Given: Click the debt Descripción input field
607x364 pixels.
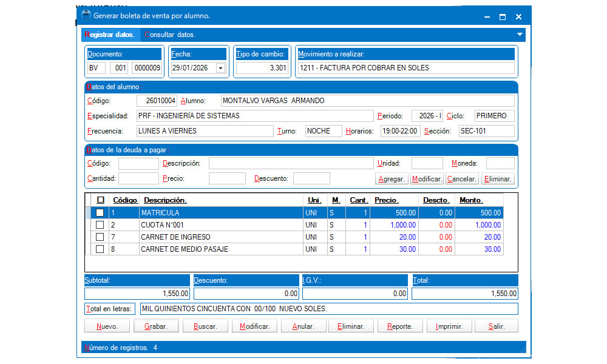Looking at the screenshot, I should (x=291, y=163).
